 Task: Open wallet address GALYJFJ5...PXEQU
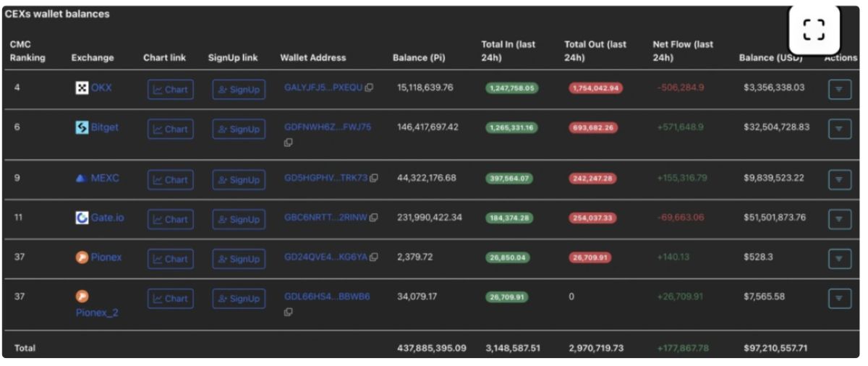tap(323, 88)
